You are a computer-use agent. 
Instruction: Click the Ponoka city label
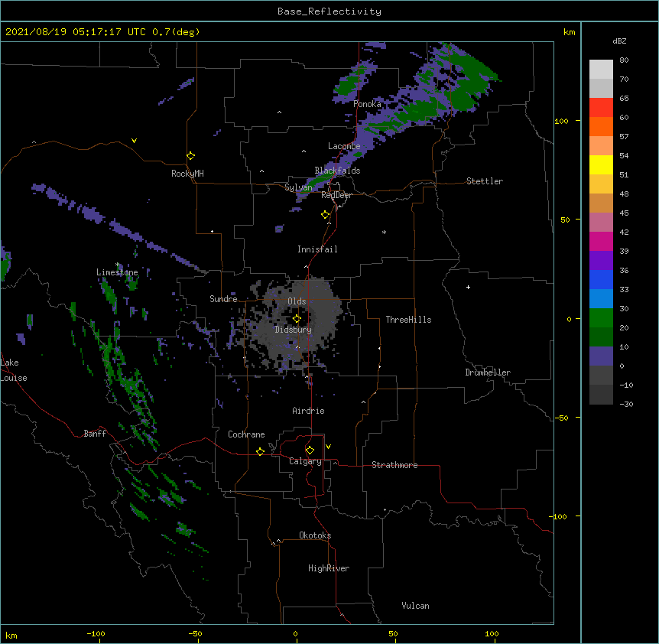tap(367, 104)
